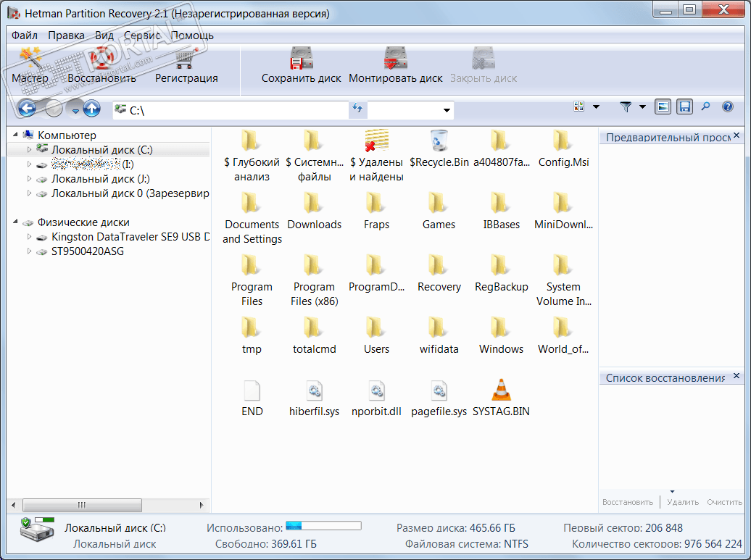Toggle the recovery list save icon

point(685,106)
